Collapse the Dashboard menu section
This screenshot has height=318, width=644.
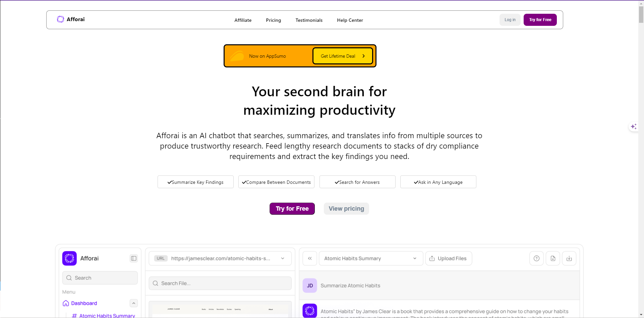tap(134, 303)
